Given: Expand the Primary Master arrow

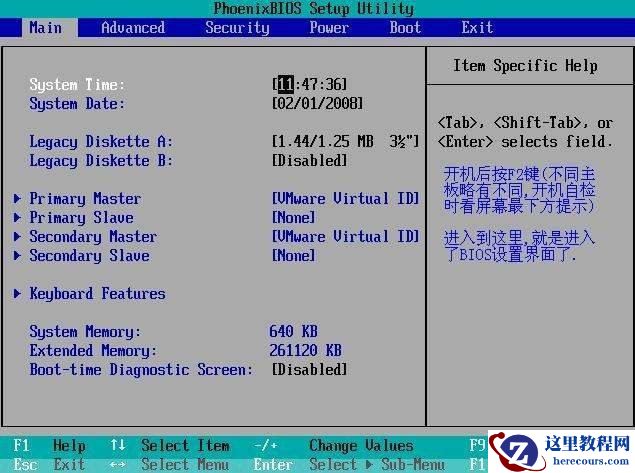Looking at the screenshot, I should (17, 198).
